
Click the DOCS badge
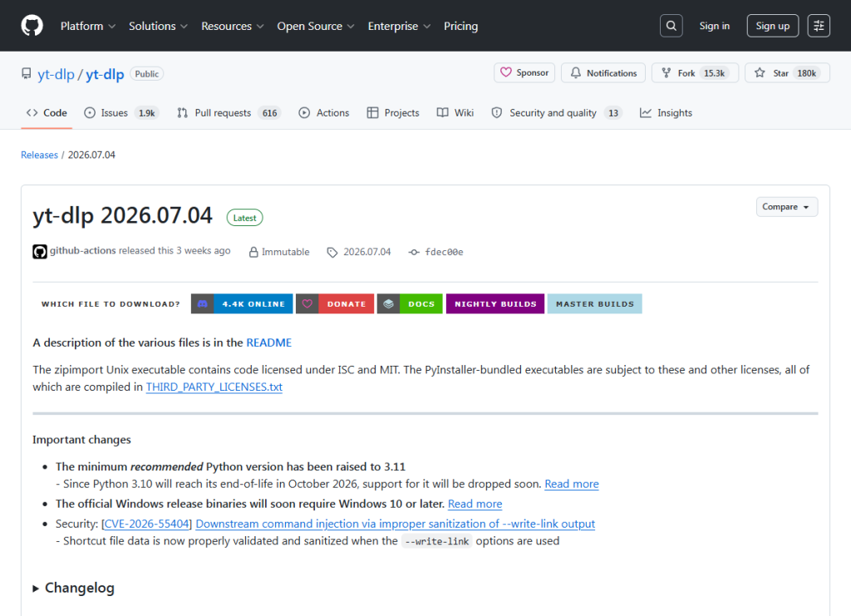pyautogui.click(x=410, y=304)
